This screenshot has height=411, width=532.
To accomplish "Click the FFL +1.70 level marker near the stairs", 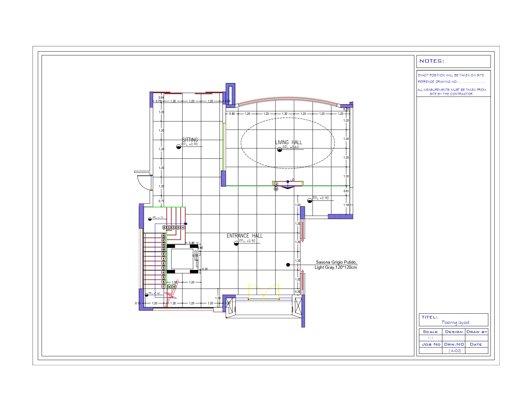I will (150, 219).
